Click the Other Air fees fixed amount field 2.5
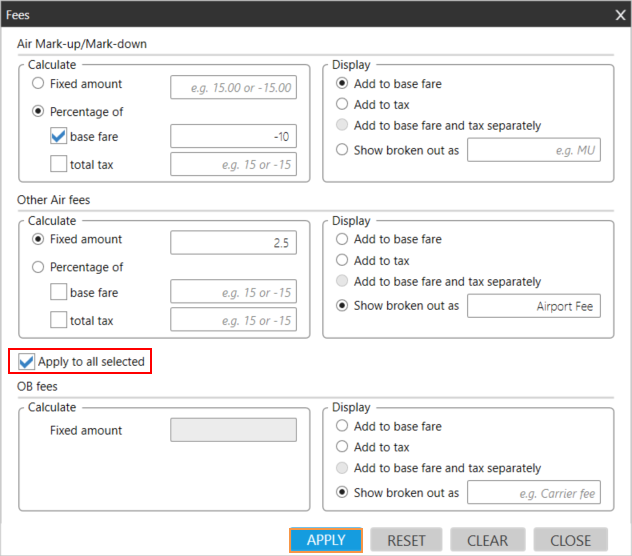 click(233, 242)
